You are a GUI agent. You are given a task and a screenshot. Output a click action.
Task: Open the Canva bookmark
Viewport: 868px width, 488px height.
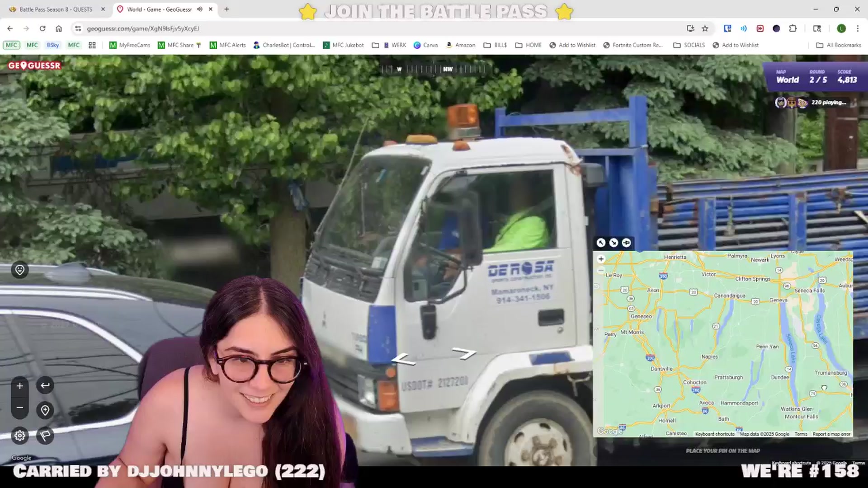pos(426,45)
